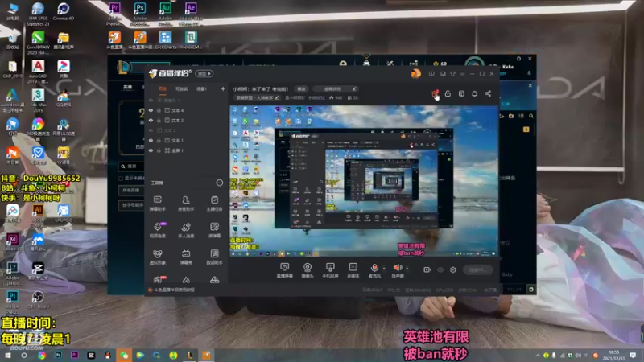Screen dimensions: 644x362
Task: Toggle the lock on 全屏 1
Action: [x=159, y=150]
